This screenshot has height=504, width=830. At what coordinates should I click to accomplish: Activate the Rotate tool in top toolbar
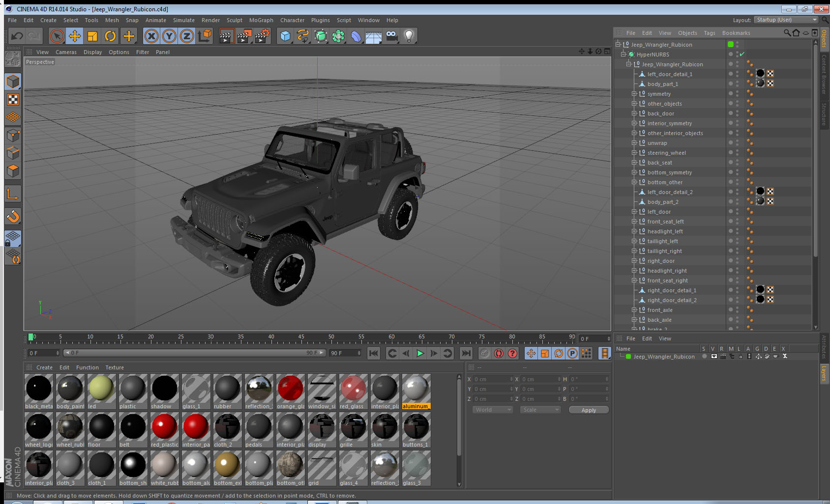pos(111,36)
